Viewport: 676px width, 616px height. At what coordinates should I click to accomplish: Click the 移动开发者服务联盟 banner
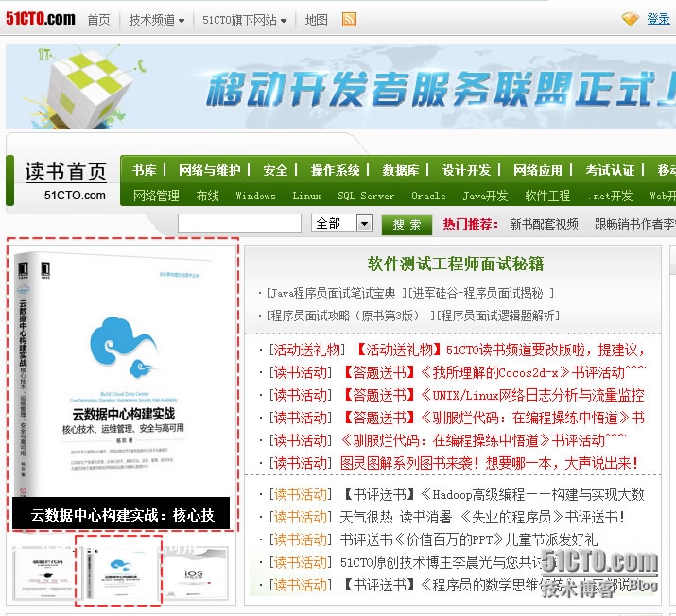pos(340,87)
